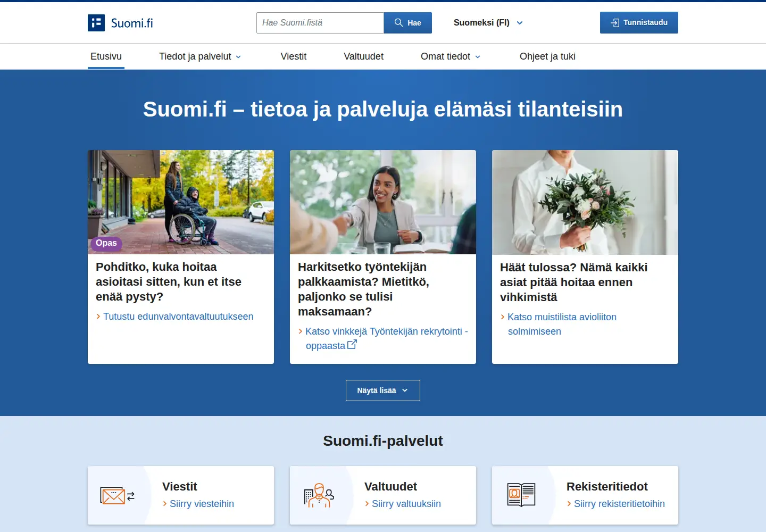The height and width of the screenshot is (532, 766).
Task: Focus the Hae Suomi.fistä search field
Action: pyautogui.click(x=320, y=23)
